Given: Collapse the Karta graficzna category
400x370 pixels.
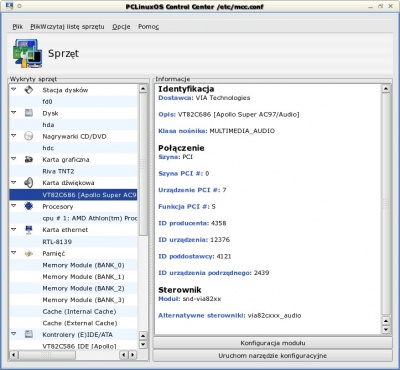Looking at the screenshot, I should 14,159.
